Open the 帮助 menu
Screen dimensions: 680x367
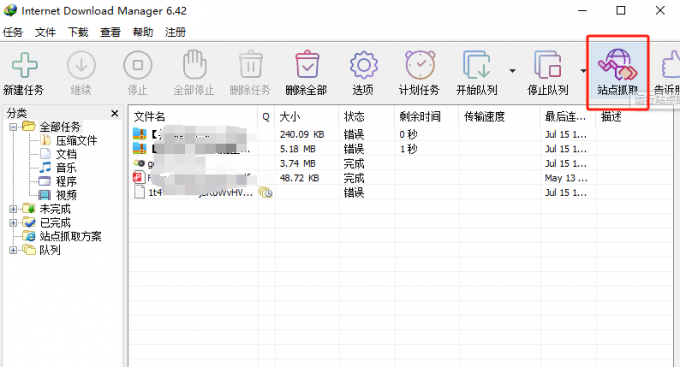click(143, 32)
